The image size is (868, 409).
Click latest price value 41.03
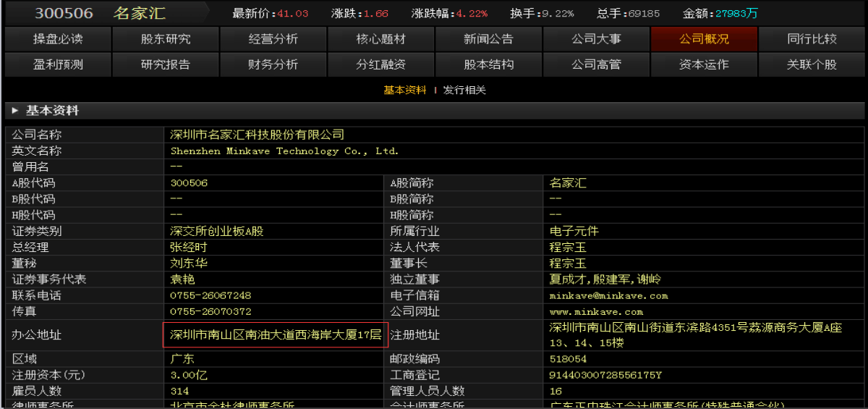coord(292,14)
